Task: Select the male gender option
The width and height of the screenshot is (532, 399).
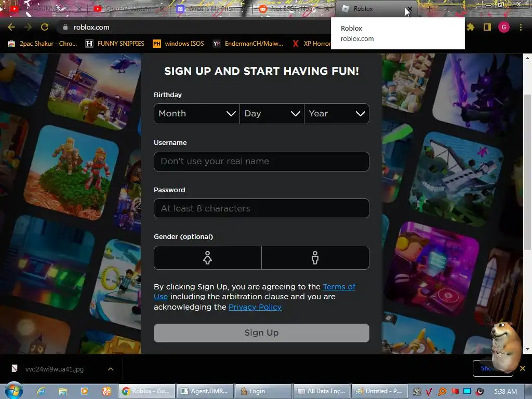Action: [315, 258]
